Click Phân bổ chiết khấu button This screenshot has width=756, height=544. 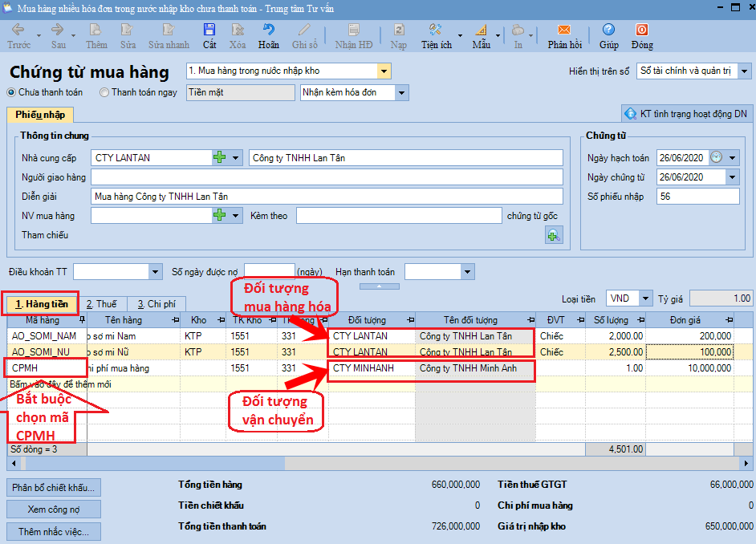point(54,488)
